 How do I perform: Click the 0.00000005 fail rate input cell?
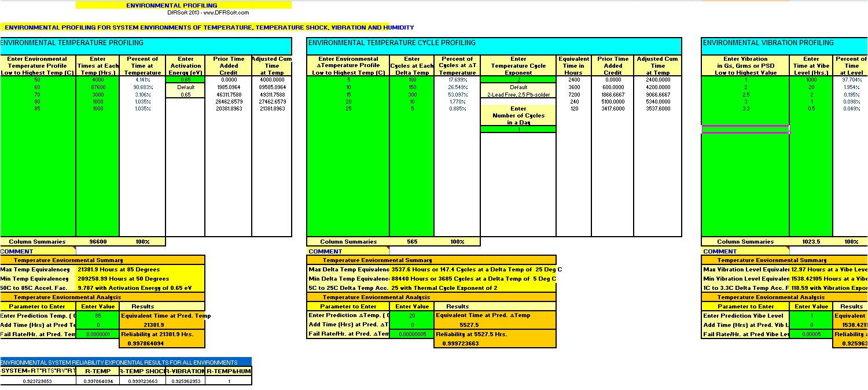click(412, 334)
